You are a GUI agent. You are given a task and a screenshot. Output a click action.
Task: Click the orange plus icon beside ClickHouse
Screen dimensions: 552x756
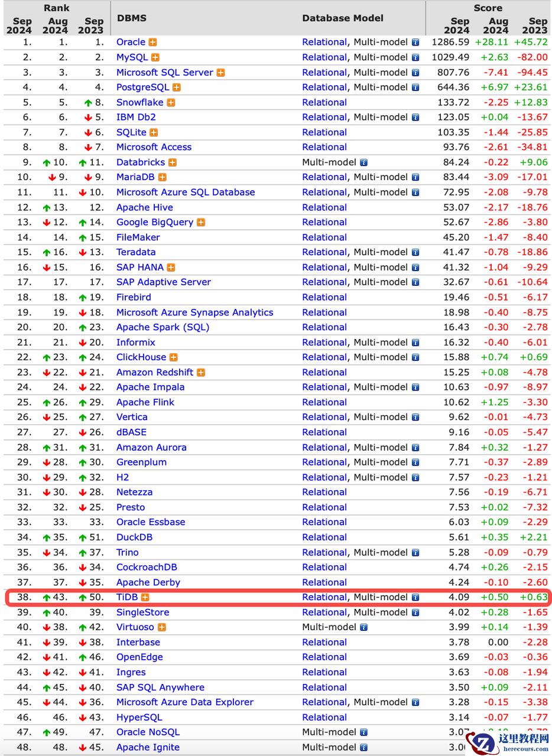[174, 357]
